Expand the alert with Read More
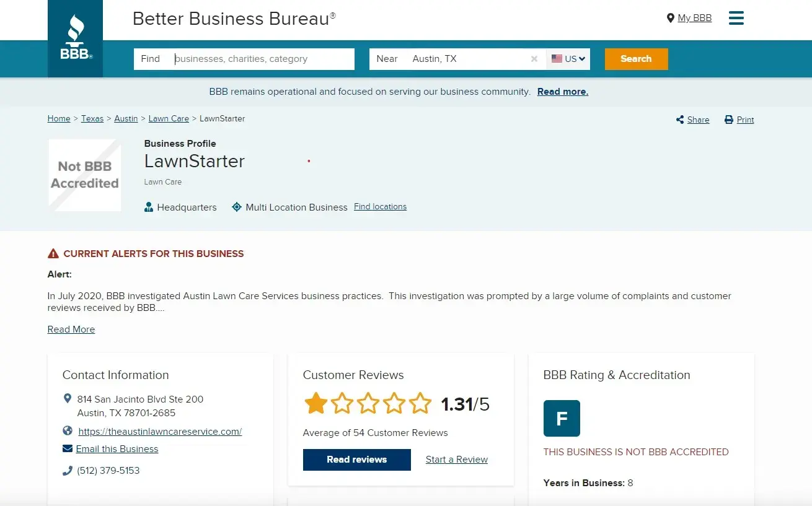 click(71, 329)
